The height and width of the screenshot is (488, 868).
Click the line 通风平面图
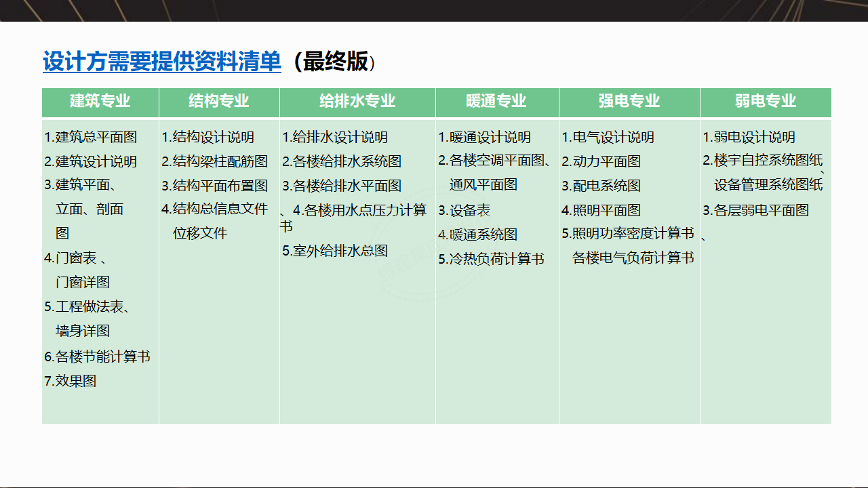pos(484,184)
